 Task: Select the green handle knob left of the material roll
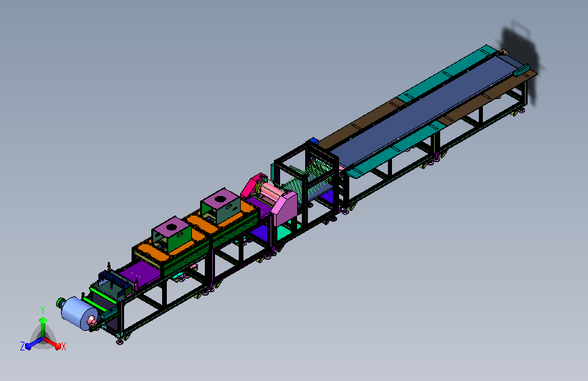(x=61, y=302)
